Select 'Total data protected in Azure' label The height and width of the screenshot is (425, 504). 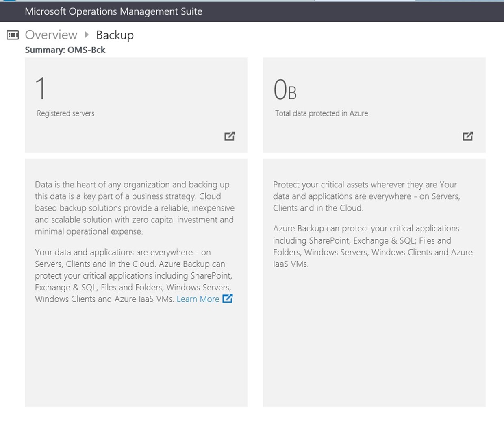click(322, 113)
